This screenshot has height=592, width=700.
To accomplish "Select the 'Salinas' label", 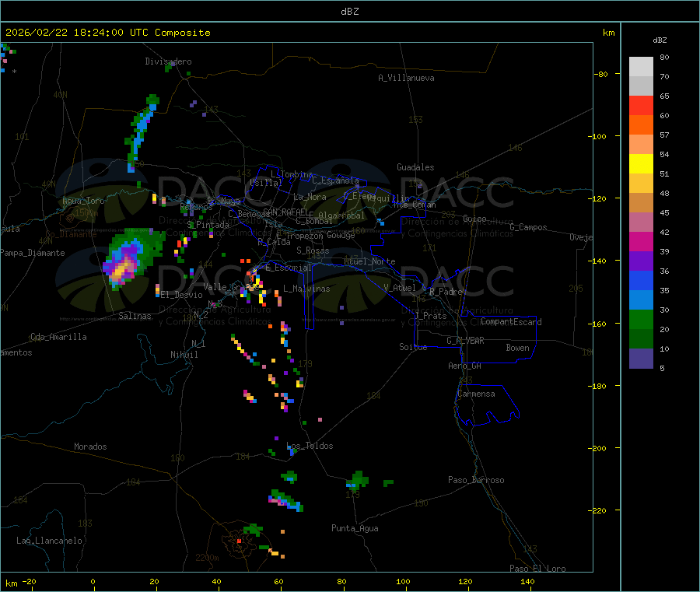I will point(135,316).
